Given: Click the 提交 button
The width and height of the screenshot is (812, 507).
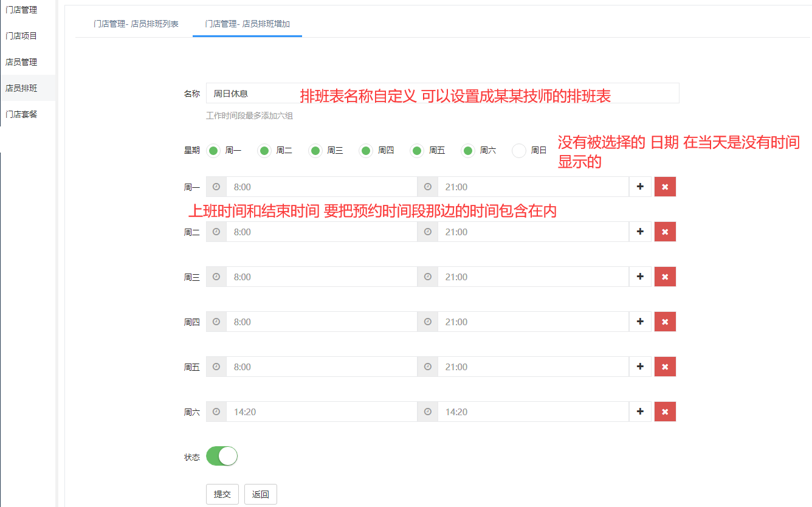Looking at the screenshot, I should click(x=222, y=494).
